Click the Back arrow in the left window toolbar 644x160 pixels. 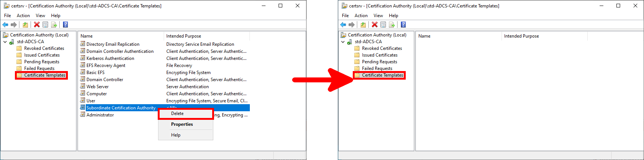click(5, 25)
